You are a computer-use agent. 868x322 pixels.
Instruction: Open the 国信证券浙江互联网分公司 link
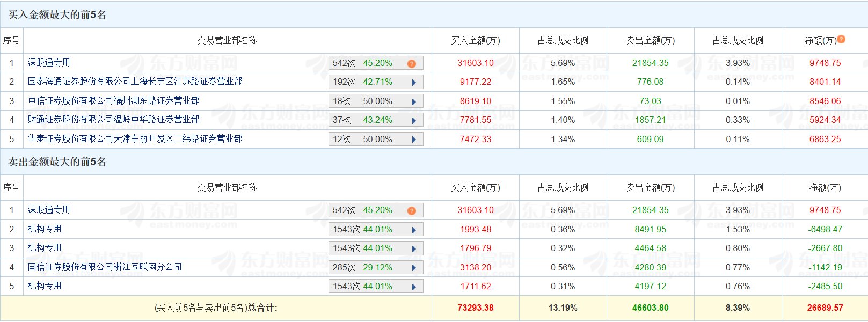coord(105,267)
